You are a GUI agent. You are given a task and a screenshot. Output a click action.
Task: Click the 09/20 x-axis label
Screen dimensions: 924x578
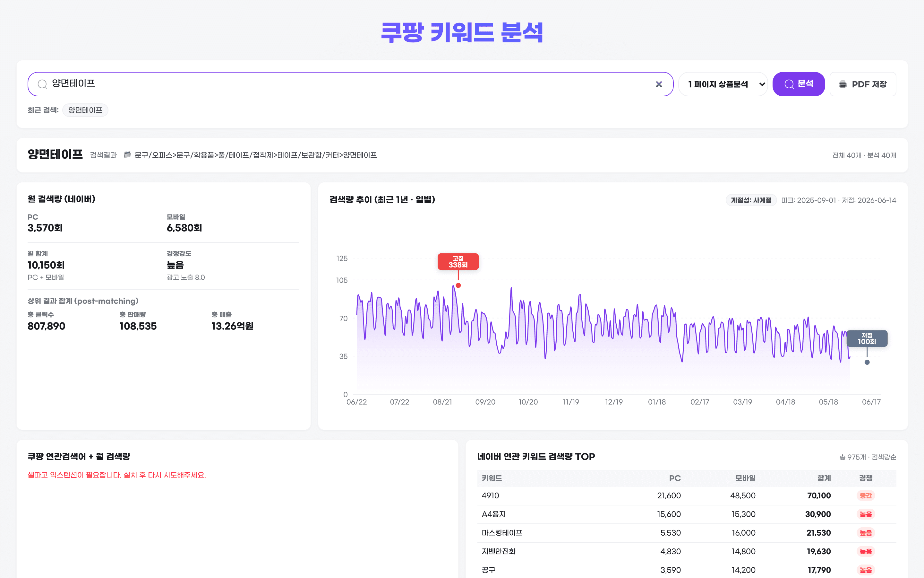485,402
